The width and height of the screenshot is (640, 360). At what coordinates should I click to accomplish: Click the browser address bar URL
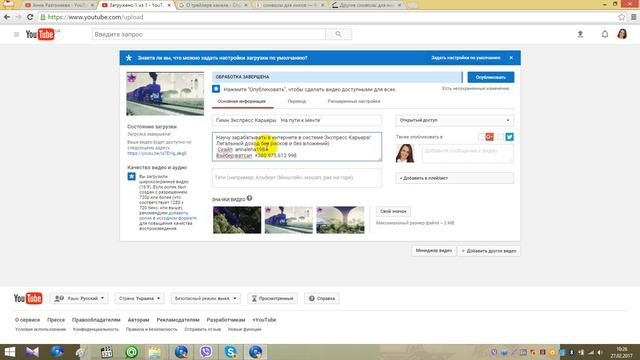[96, 17]
